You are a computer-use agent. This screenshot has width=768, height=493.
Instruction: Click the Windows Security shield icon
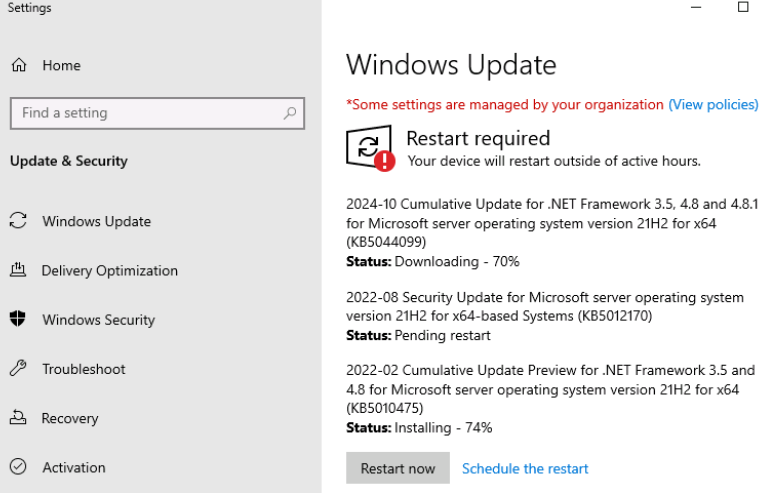click(18, 318)
